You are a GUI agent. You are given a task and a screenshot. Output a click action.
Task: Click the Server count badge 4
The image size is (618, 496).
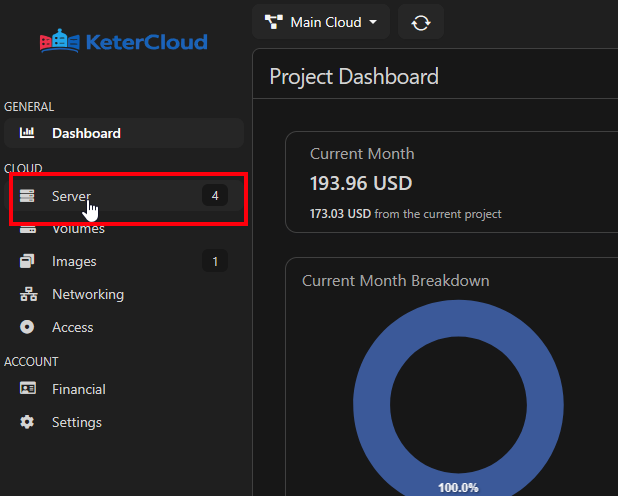click(x=215, y=196)
